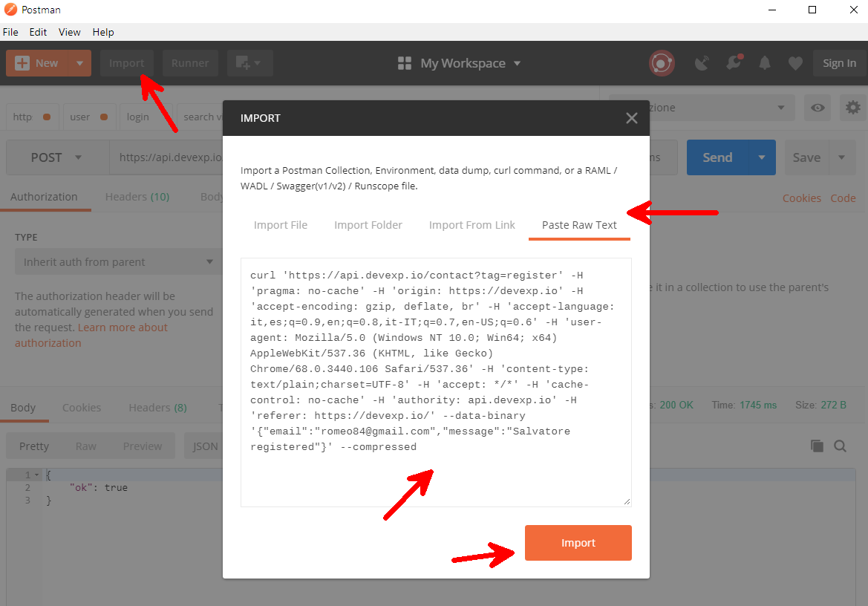The height and width of the screenshot is (606, 868).
Task: Select the Paste Raw Text tab
Action: click(579, 225)
